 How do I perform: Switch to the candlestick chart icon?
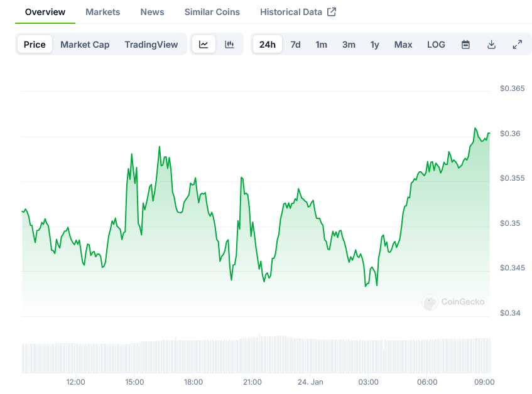(229, 45)
